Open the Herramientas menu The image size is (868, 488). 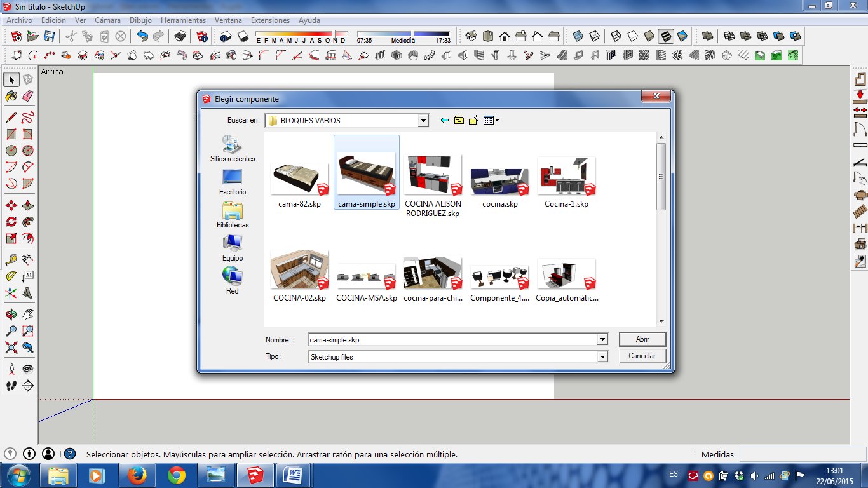point(183,20)
